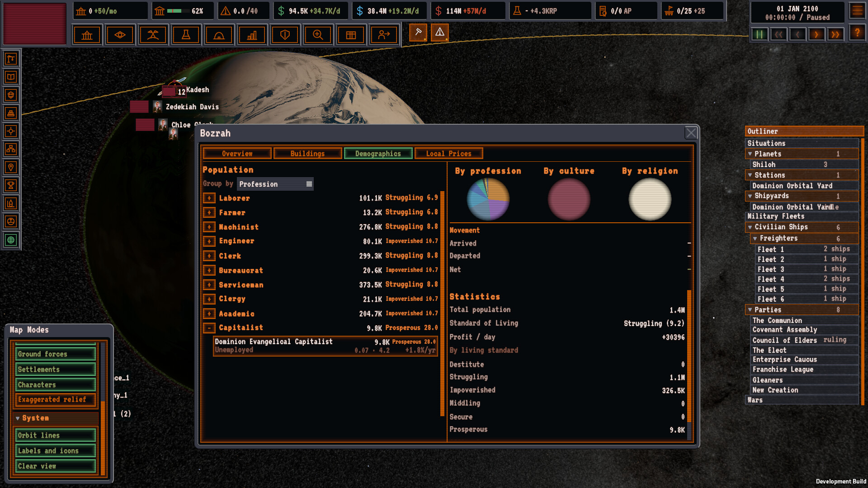Viewport: 868px width, 488px height.
Task: Click the pause game button
Action: (759, 34)
